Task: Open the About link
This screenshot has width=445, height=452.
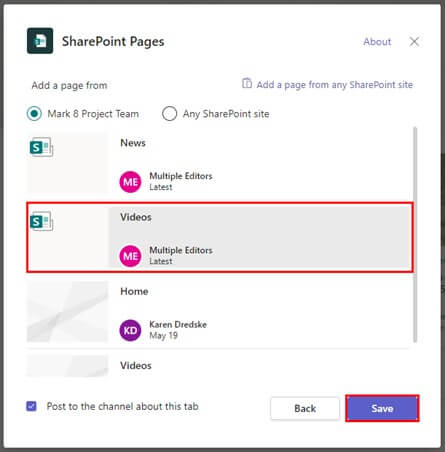Action: pyautogui.click(x=377, y=42)
